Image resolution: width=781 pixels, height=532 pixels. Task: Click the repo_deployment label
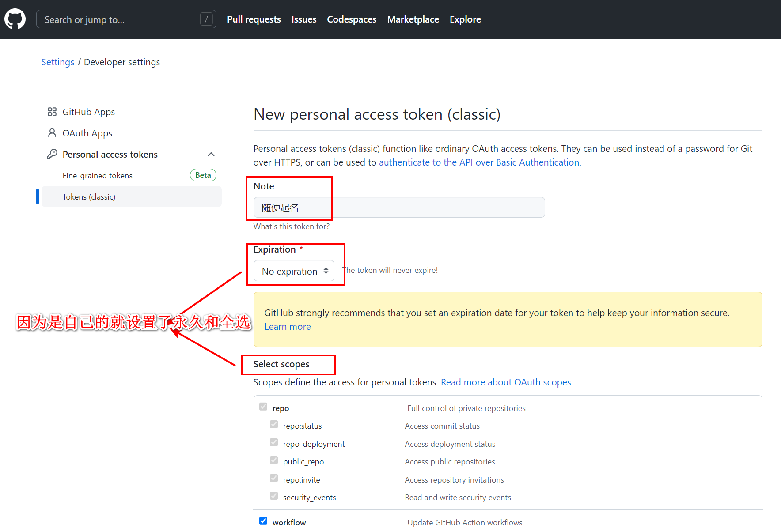point(314,444)
